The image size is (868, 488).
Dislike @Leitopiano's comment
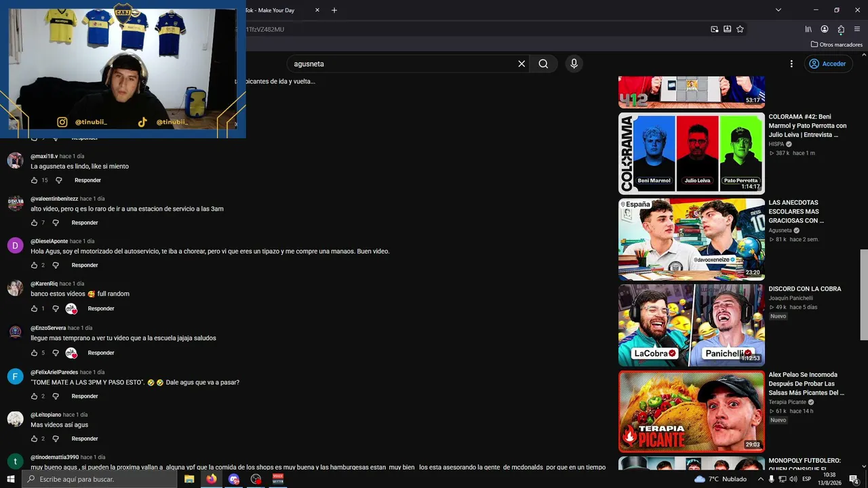point(56,439)
